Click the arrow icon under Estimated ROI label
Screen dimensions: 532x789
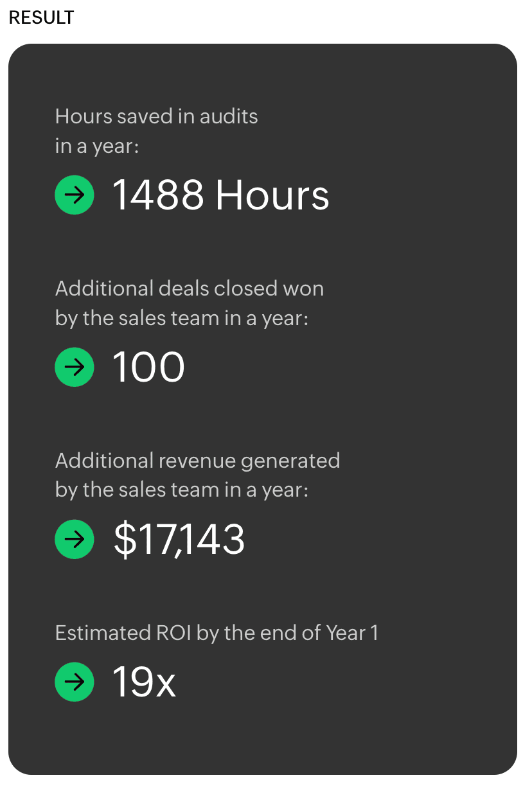(75, 682)
